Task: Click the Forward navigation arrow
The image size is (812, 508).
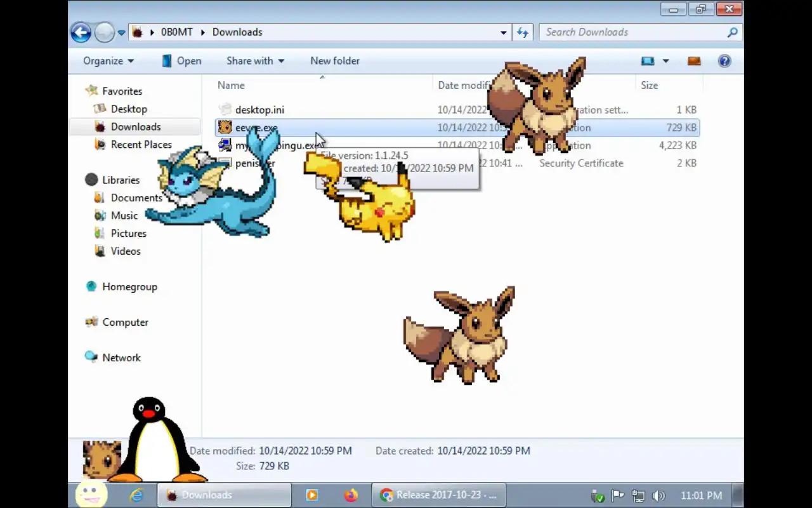Action: click(104, 32)
